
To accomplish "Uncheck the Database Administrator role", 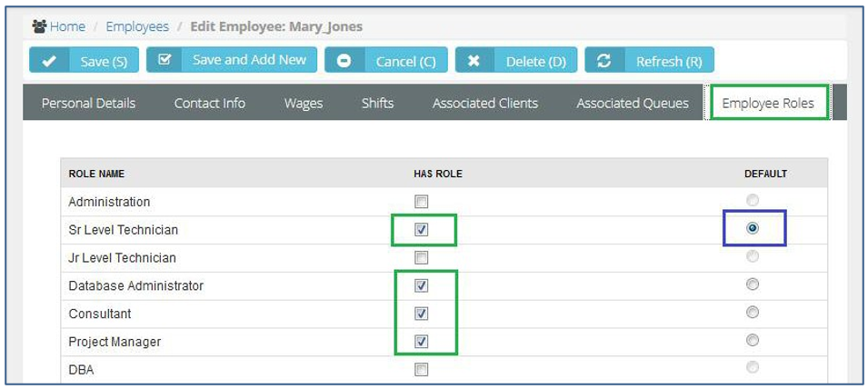I will click(x=421, y=285).
